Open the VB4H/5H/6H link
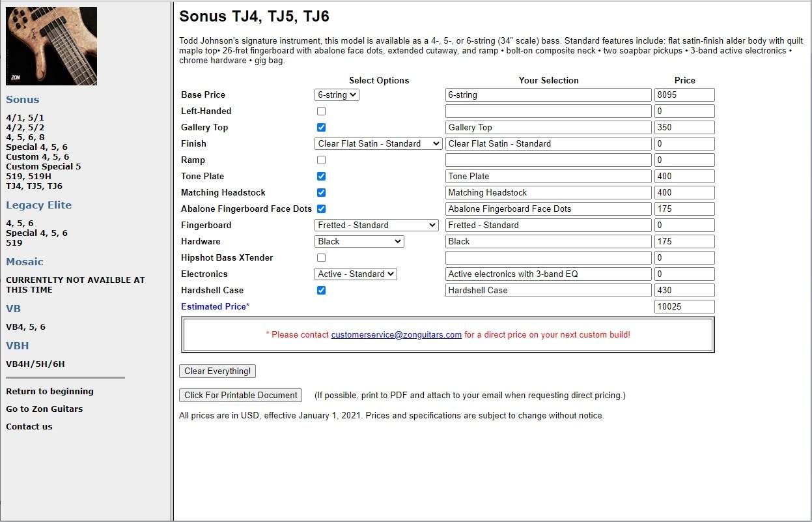Image resolution: width=812 pixels, height=522 pixels. (x=36, y=364)
